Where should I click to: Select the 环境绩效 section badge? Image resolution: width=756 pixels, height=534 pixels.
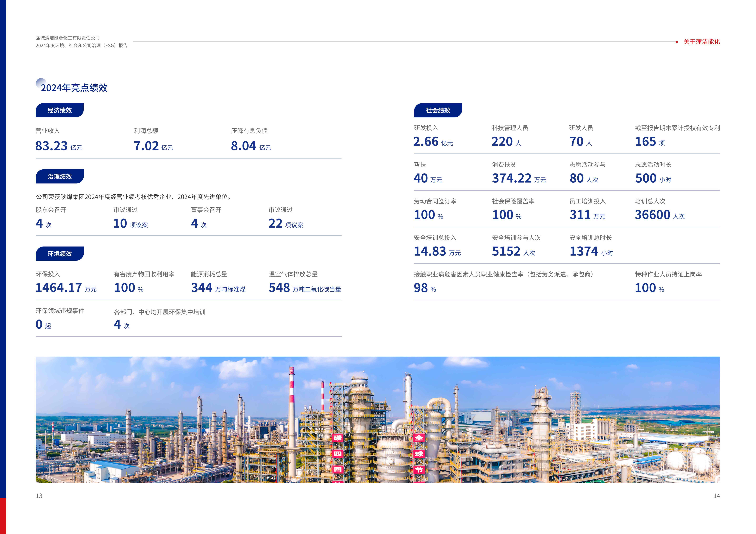(x=60, y=253)
